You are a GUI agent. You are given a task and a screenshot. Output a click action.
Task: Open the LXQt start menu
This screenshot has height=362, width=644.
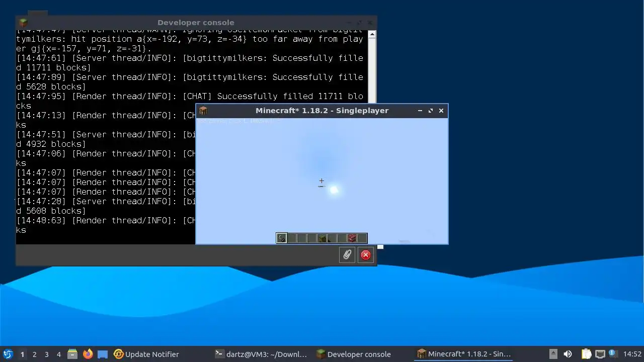coord(8,354)
